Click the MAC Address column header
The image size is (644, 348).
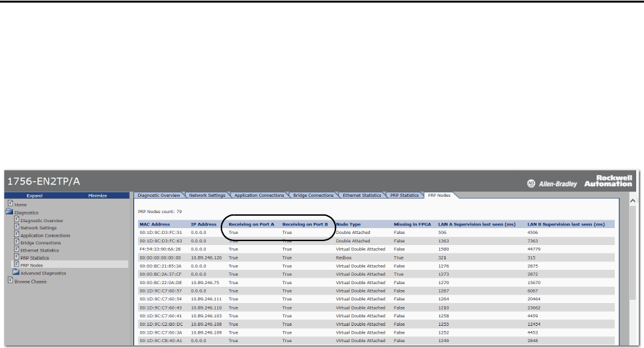tap(154, 224)
